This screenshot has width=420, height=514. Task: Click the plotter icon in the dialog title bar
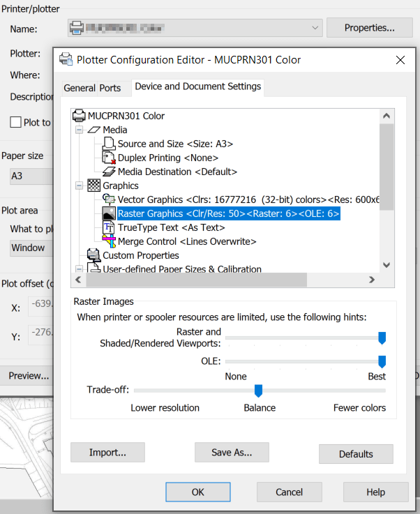click(66, 59)
